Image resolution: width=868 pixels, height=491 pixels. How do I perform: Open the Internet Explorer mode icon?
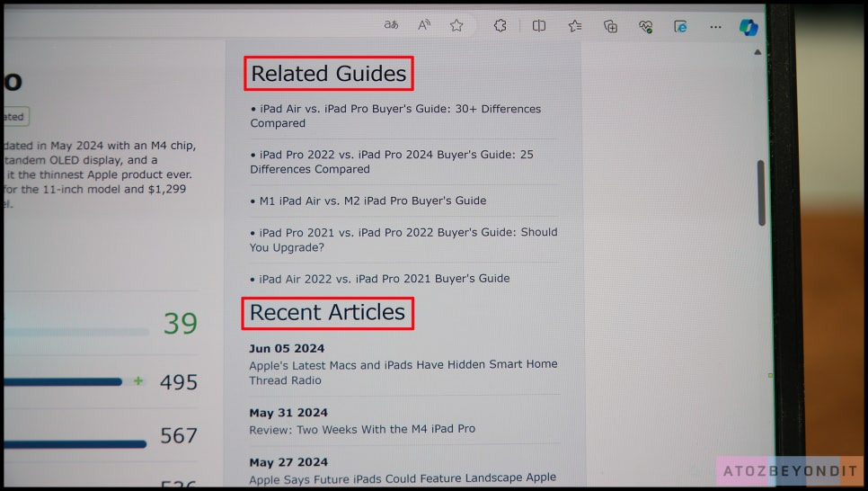(x=680, y=27)
